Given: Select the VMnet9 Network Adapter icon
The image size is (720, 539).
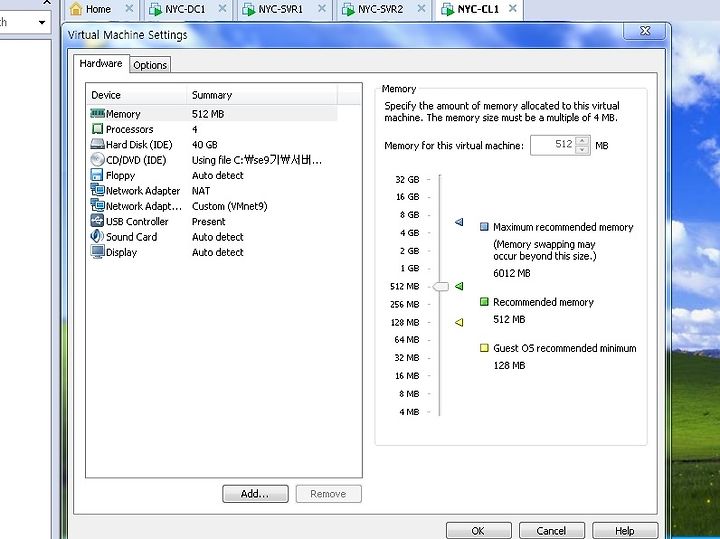Looking at the screenshot, I should [x=97, y=205].
